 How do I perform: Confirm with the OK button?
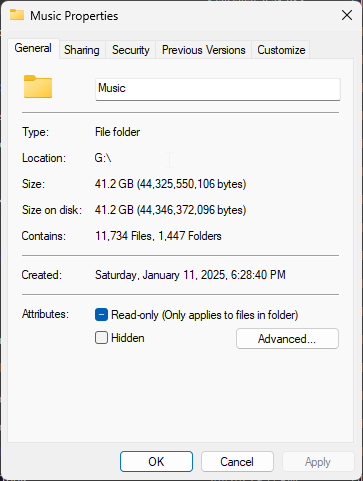[x=156, y=462]
